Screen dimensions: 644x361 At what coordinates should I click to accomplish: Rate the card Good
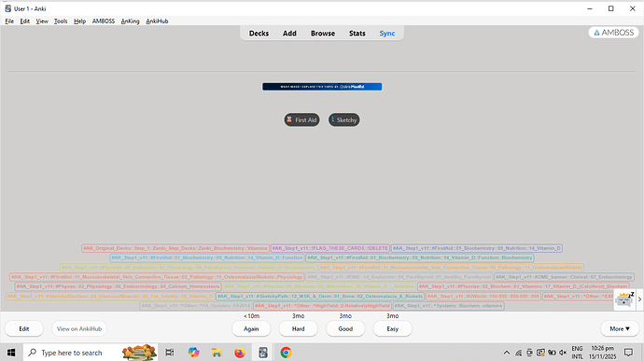tap(345, 328)
